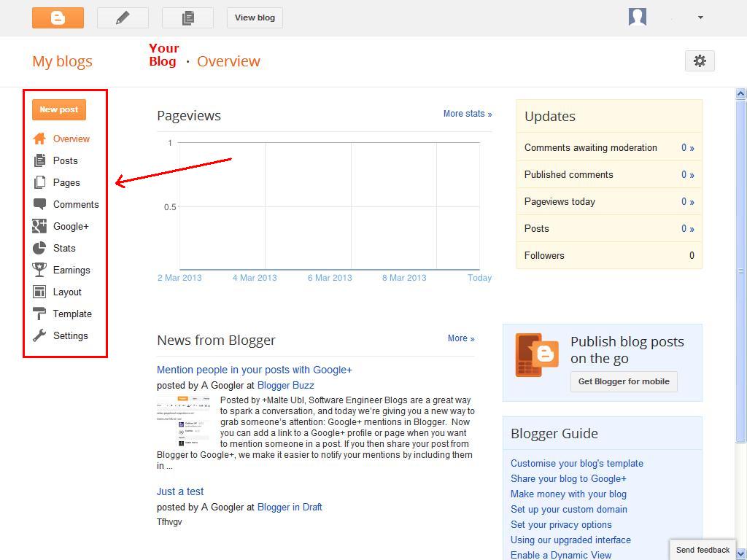Select Layout in the sidebar menu

point(67,292)
